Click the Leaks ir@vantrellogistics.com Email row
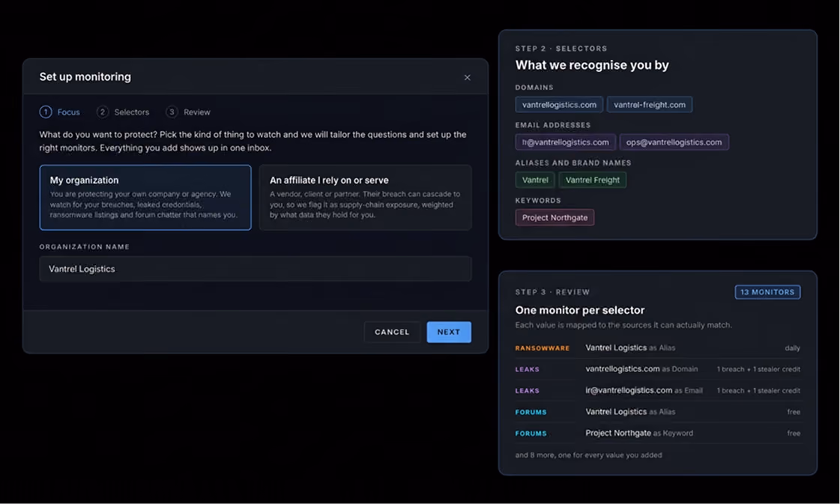 658,390
